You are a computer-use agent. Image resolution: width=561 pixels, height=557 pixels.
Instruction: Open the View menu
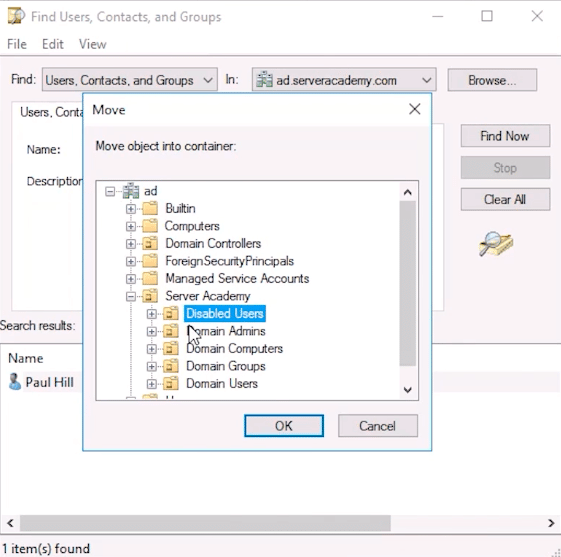point(92,44)
